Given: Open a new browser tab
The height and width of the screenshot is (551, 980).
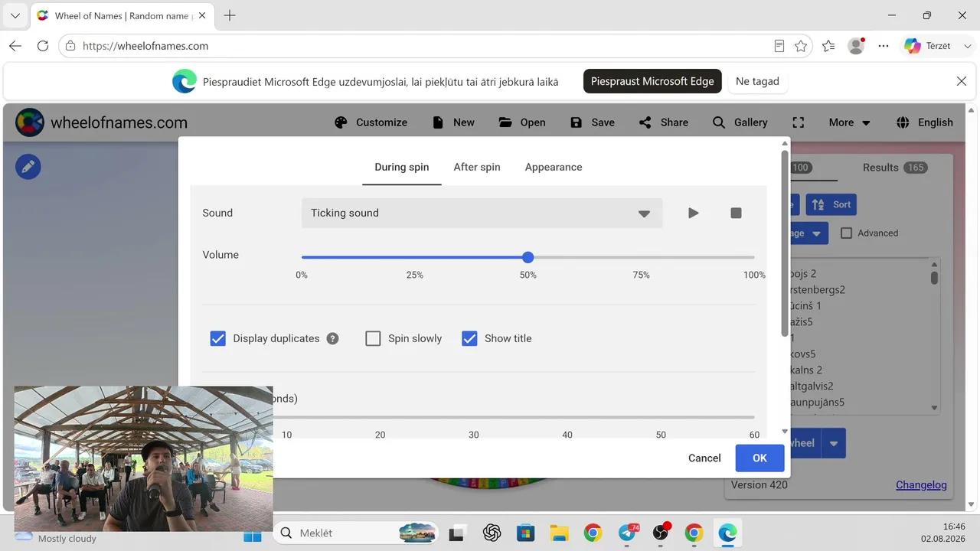Looking at the screenshot, I should pos(230,15).
